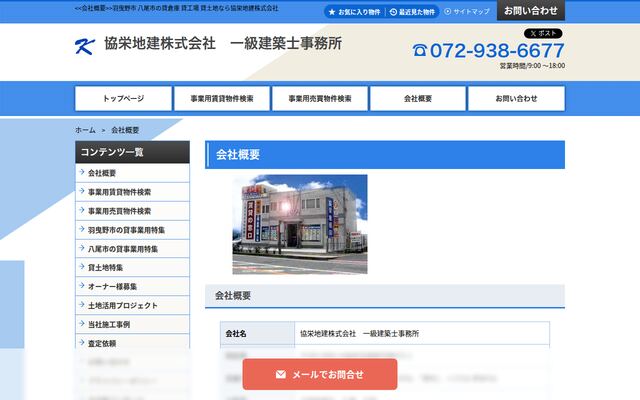Screen dimensions: 640x400
Task: Open 事業用売買物件検索 in navigation bar
Action: tap(320, 98)
